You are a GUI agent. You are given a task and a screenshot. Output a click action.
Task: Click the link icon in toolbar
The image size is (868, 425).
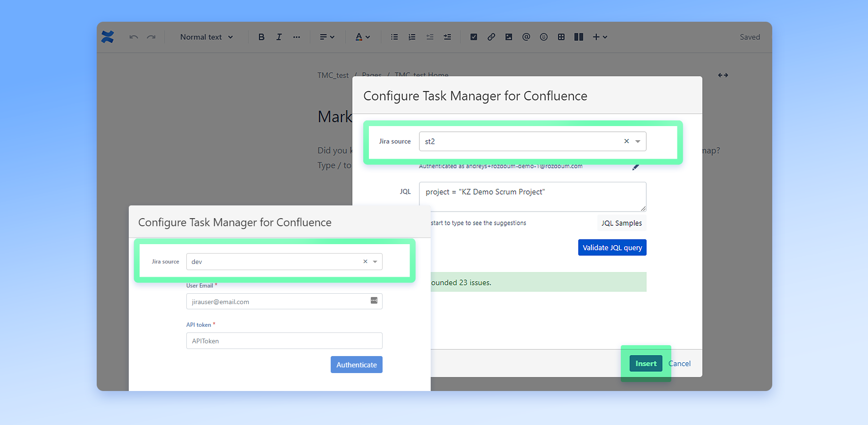[x=491, y=37]
